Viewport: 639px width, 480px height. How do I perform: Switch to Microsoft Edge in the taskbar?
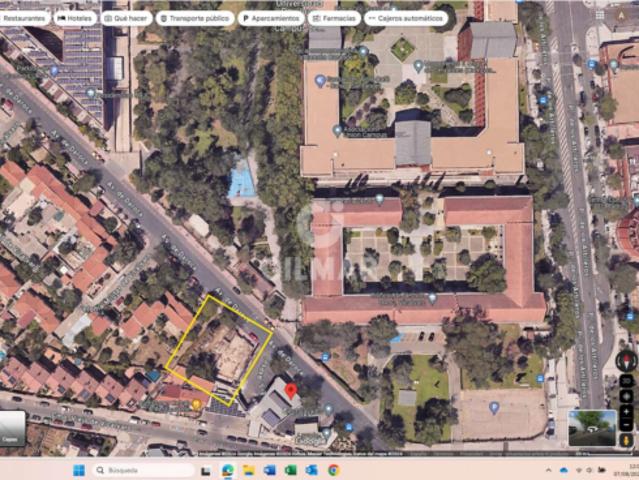[228, 471]
